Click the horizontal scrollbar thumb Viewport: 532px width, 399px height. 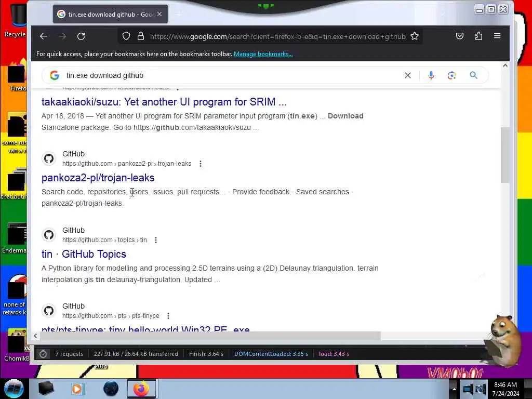tap(210, 336)
